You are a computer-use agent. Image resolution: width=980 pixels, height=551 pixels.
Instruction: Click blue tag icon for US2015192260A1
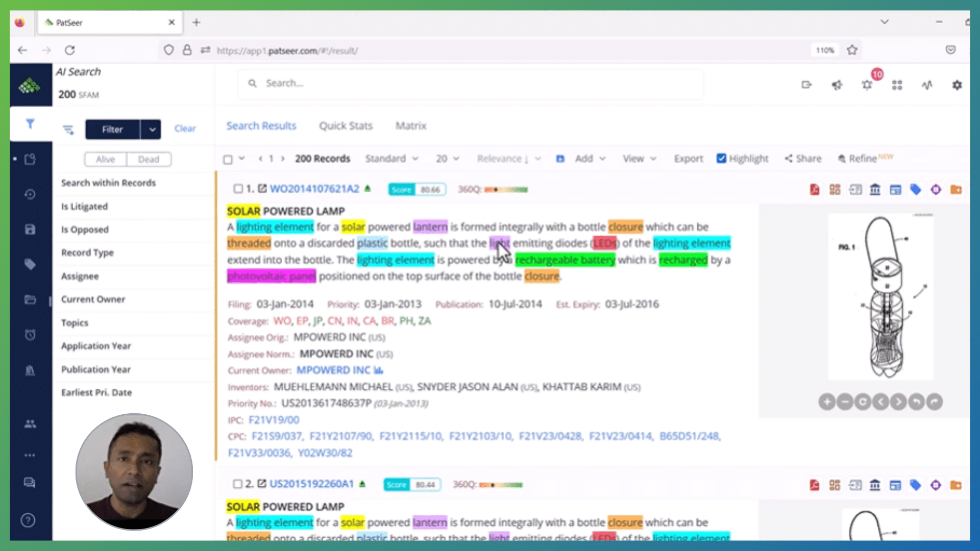click(916, 485)
